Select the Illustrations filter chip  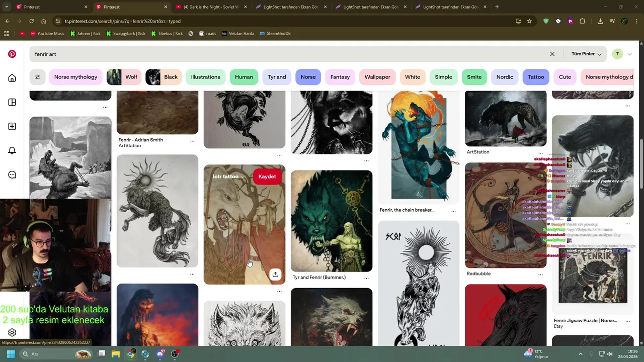click(205, 77)
